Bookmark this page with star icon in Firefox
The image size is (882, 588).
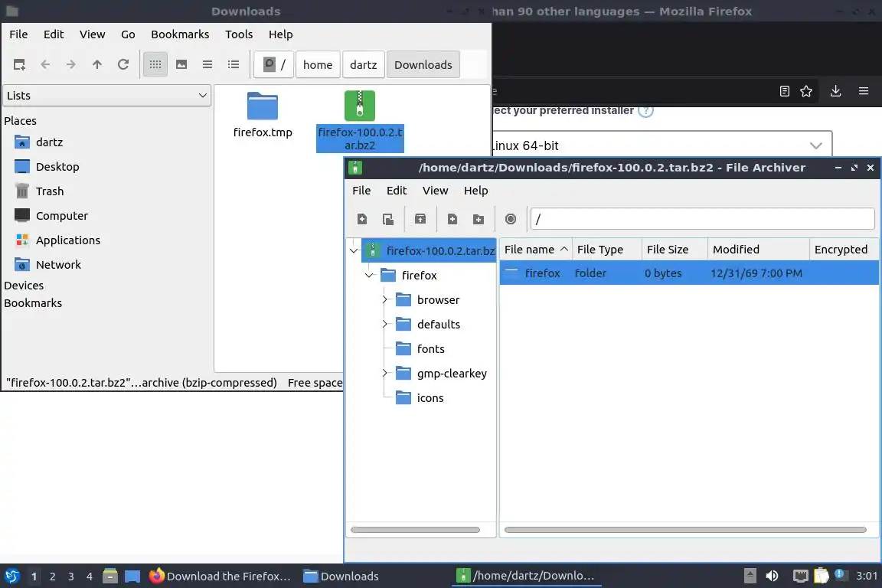(806, 91)
